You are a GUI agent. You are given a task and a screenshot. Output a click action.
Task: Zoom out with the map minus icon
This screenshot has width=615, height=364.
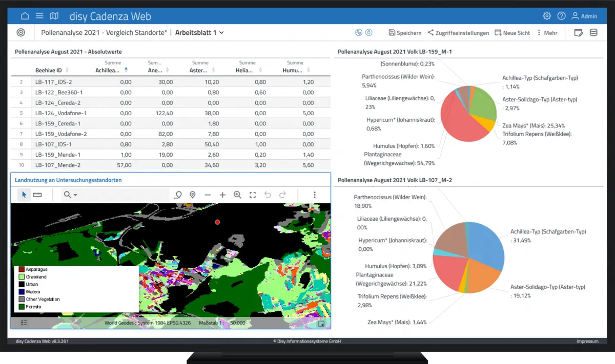pos(208,195)
